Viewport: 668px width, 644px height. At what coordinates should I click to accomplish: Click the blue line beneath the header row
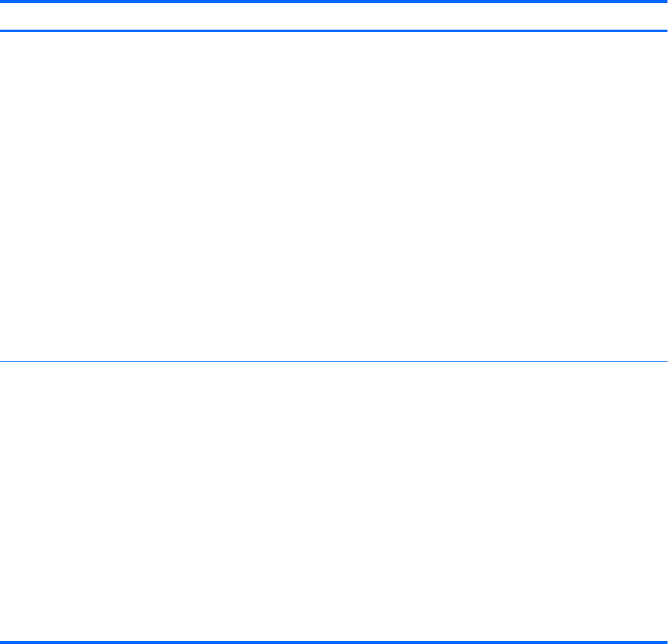(x=334, y=30)
